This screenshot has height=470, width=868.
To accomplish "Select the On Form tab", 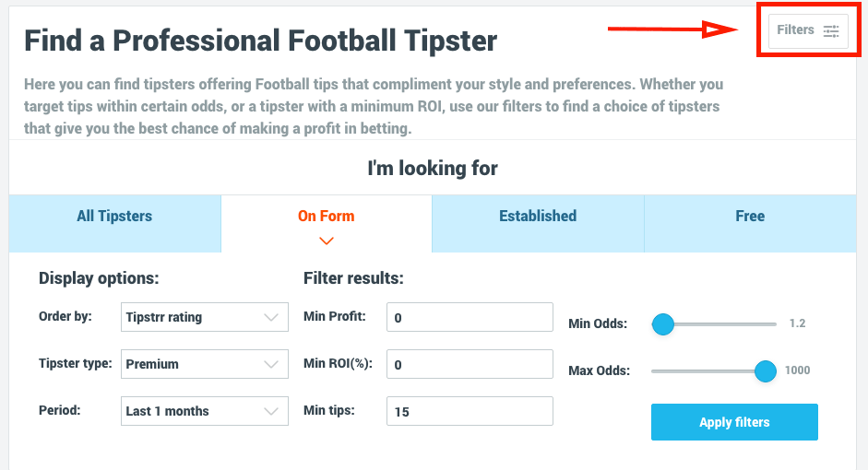I will pos(326,217).
